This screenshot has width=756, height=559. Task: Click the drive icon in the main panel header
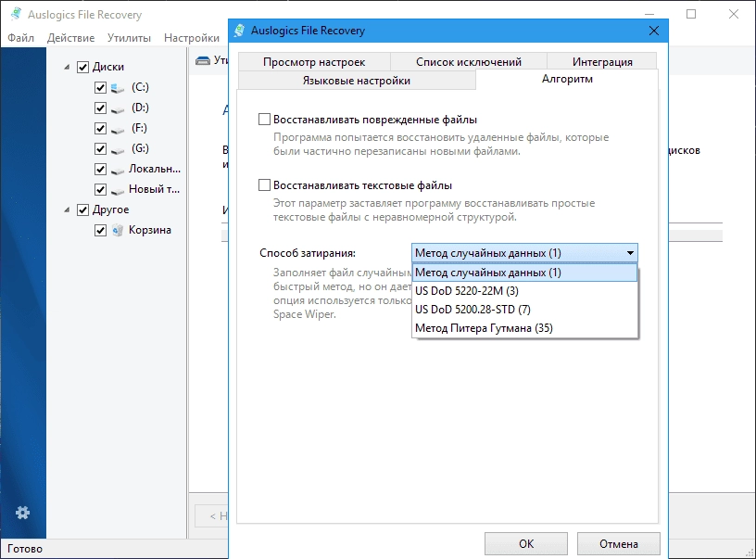(203, 60)
